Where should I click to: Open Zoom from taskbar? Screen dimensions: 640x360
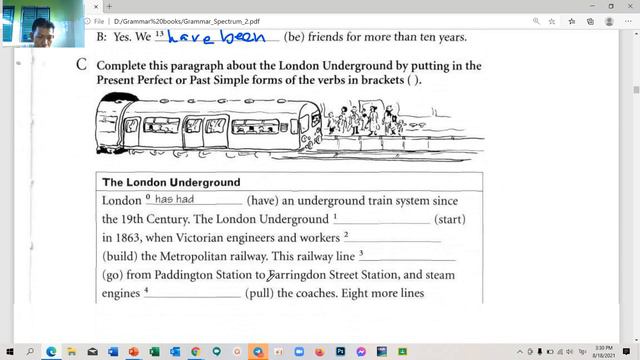pyautogui.click(x=299, y=351)
